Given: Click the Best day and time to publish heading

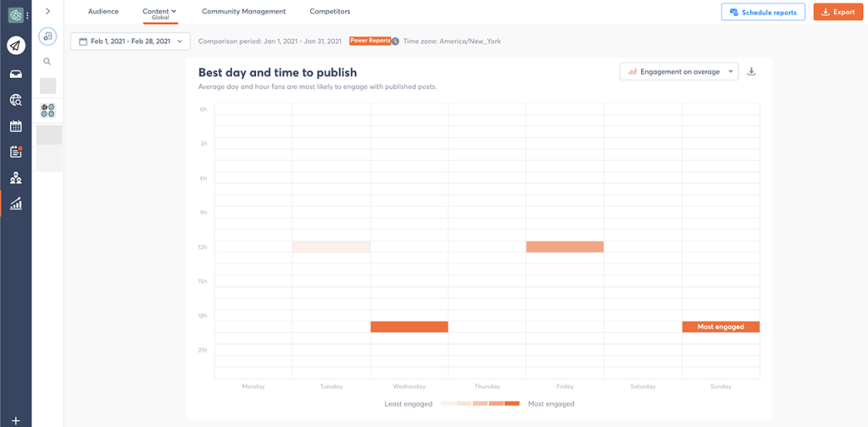Looking at the screenshot, I should click(x=277, y=73).
